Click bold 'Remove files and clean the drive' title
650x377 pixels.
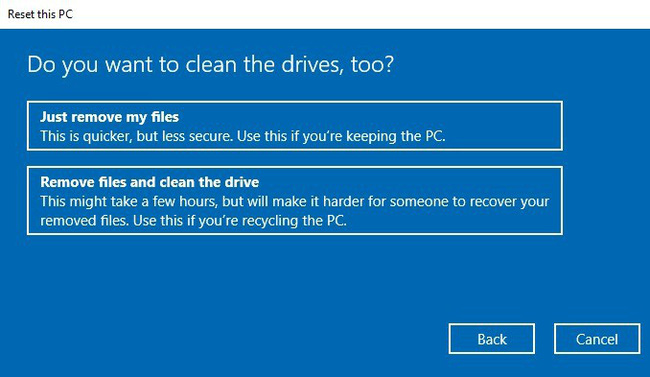pos(150,182)
